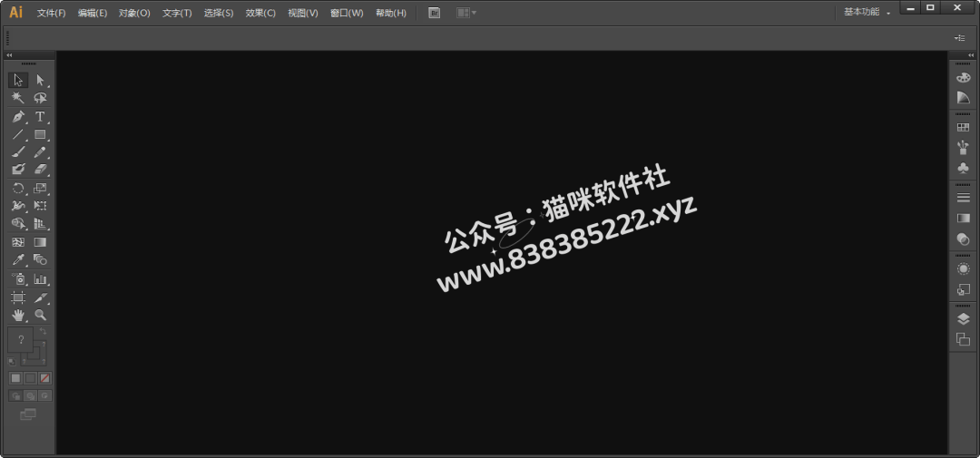Open the 编辑(E) menu
Image resolution: width=980 pixels, height=458 pixels.
(x=93, y=13)
